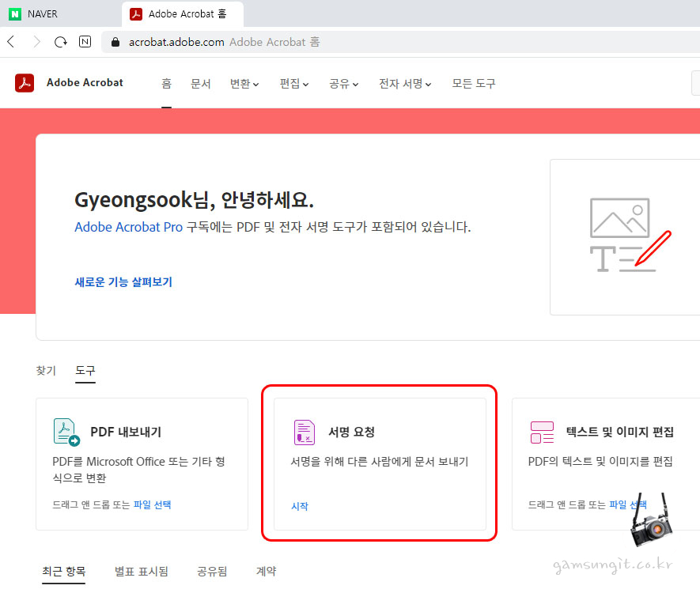
Task: Open the 문서 navigation item
Action: click(200, 84)
